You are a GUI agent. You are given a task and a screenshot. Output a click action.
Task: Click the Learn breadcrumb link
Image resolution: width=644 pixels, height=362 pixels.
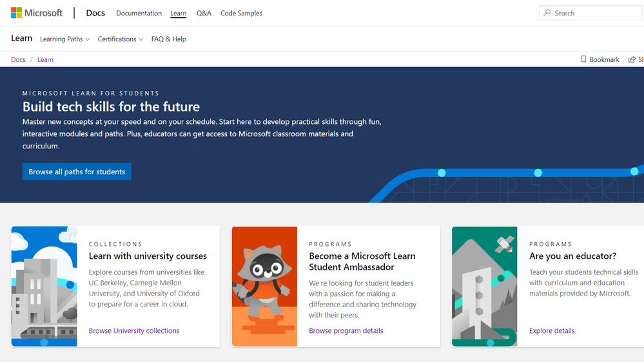coord(45,59)
